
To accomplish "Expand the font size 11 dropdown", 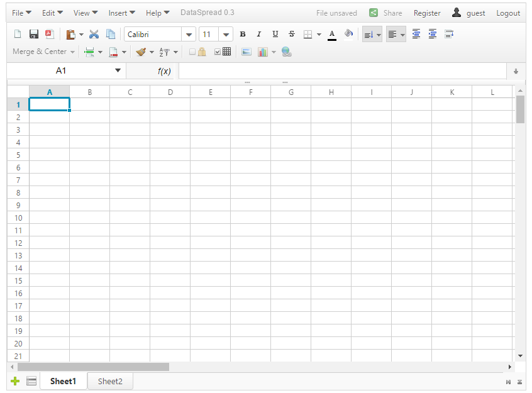I will [226, 35].
